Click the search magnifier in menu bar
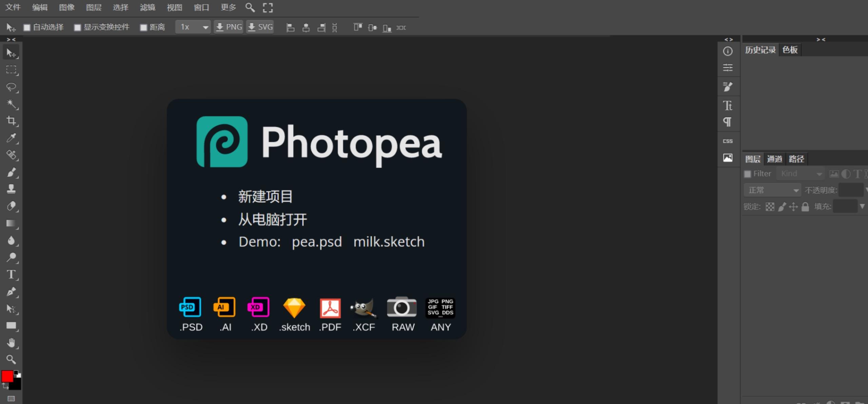The width and height of the screenshot is (868, 404). point(250,7)
